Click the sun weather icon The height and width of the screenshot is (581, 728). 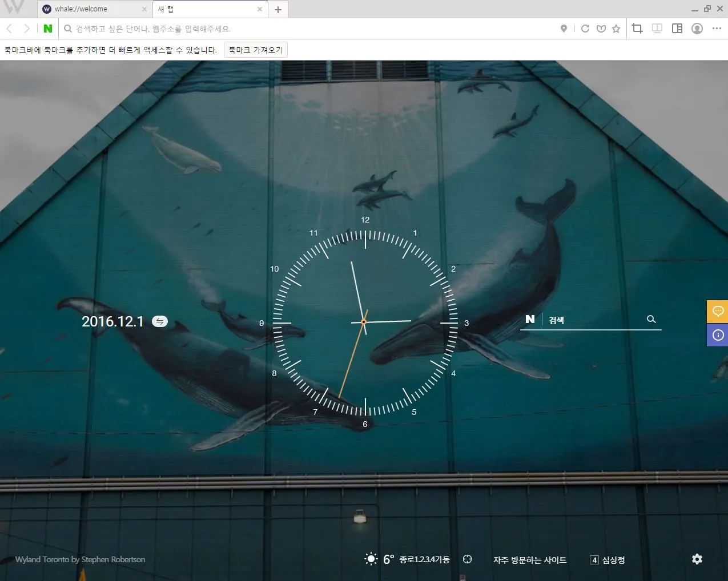(371, 559)
